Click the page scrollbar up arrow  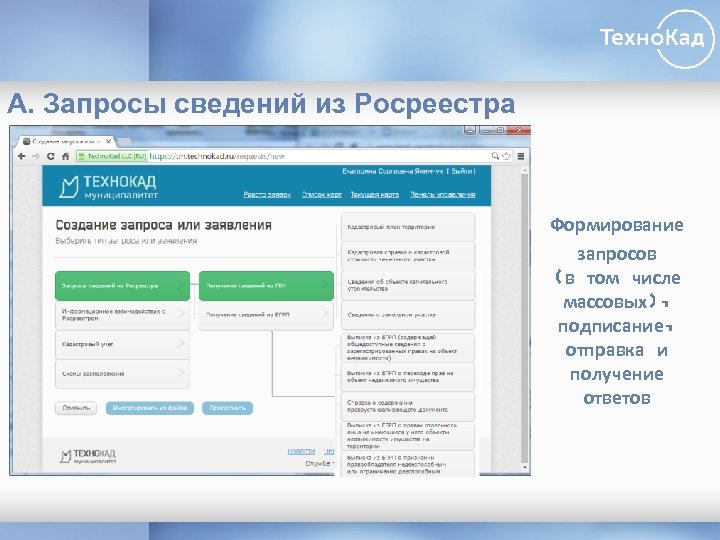525,170
